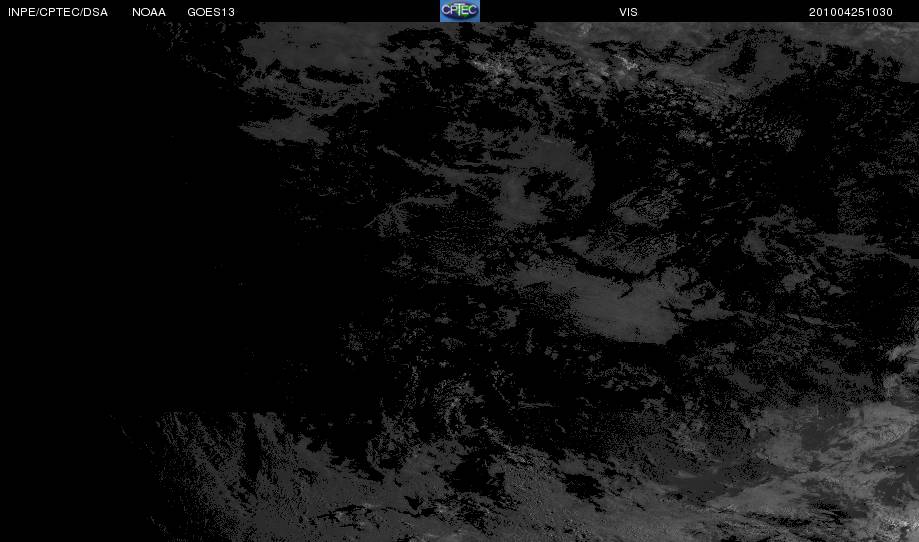Click the VIS channel label
Viewport: 919px width, 542px height.
pyautogui.click(x=628, y=12)
